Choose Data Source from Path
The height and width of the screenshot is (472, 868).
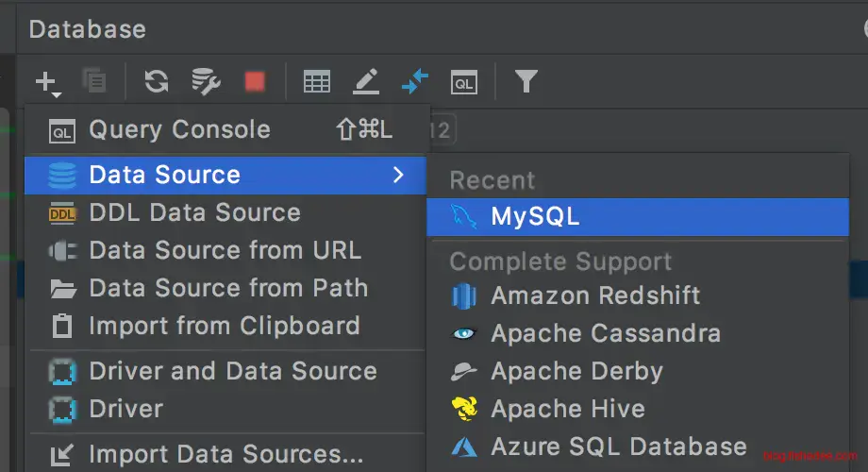coord(228,289)
